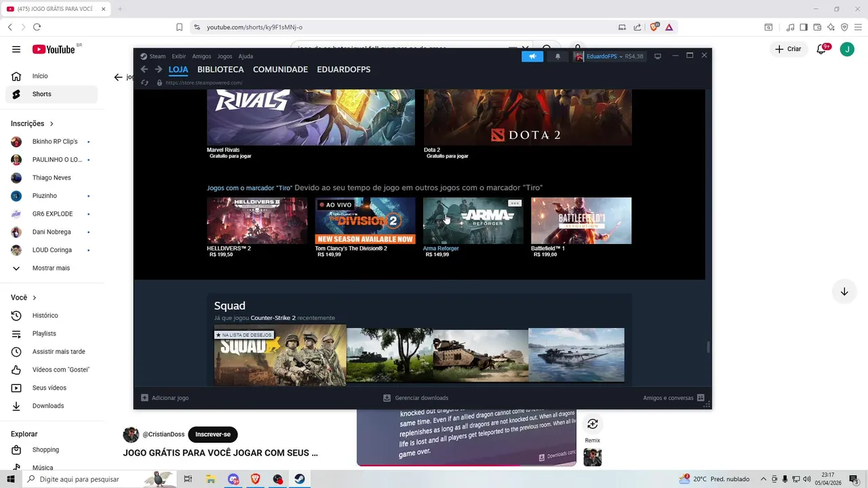Open Gerenciar downloads in Steam
The width and height of the screenshot is (868, 488).
click(416, 398)
